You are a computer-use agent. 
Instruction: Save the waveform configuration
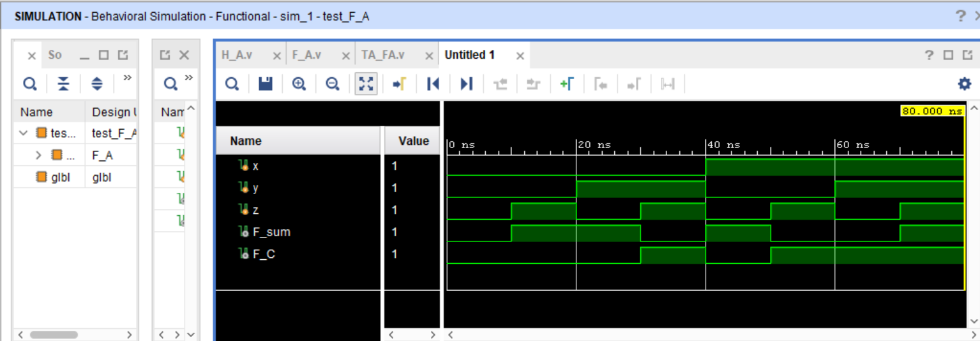click(x=266, y=84)
